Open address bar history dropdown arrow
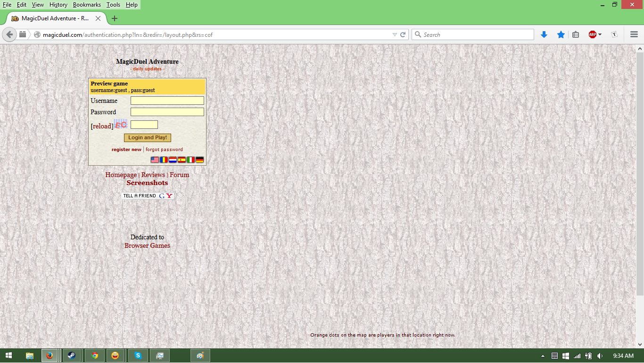 pyautogui.click(x=395, y=34)
